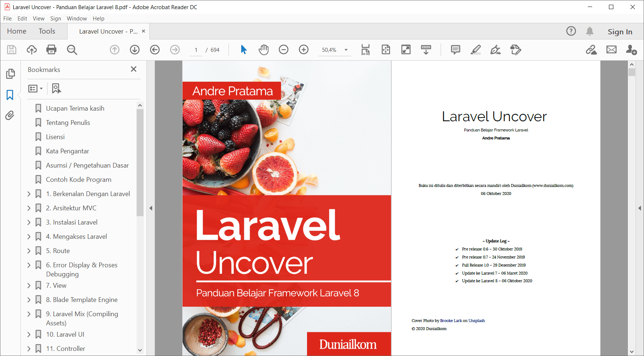
Task: Click the scrolling page display icon
Action: coord(365,50)
